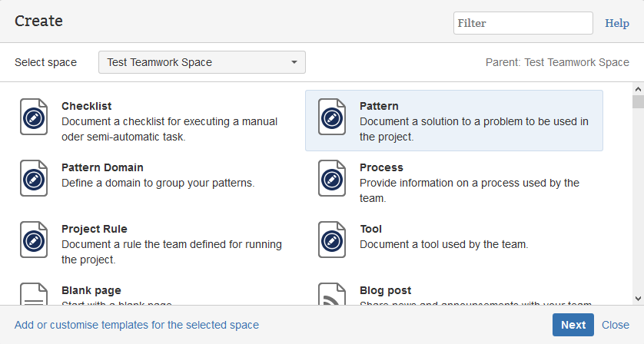
Task: Select the Checklist template title
Action: [x=87, y=106]
